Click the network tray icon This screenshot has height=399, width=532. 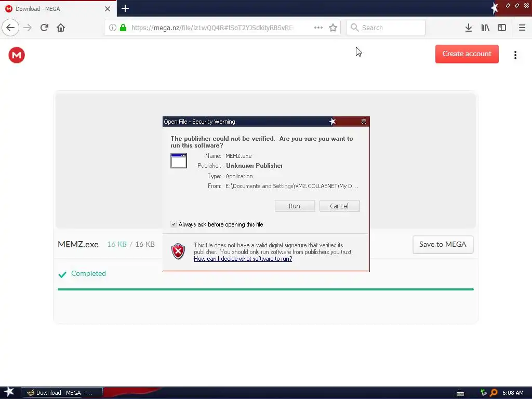[484, 393]
